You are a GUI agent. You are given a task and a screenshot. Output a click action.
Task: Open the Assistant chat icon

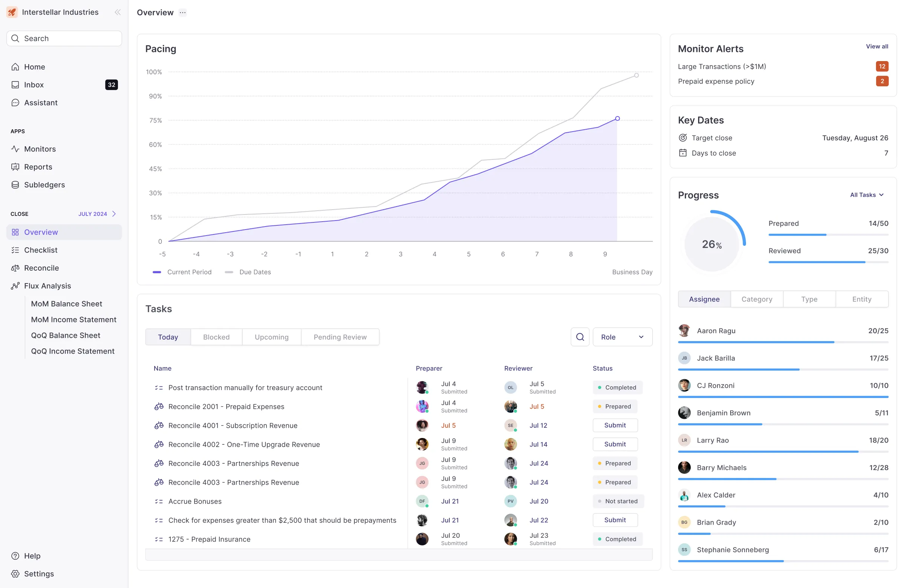(x=15, y=103)
